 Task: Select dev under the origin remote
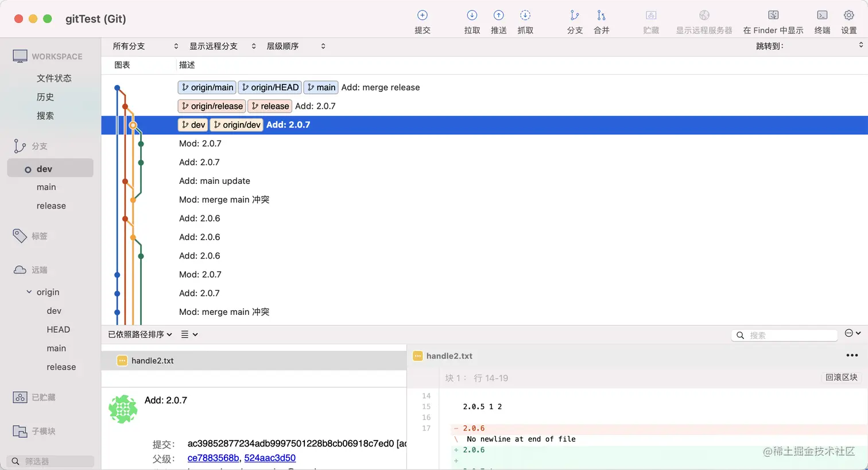54,311
